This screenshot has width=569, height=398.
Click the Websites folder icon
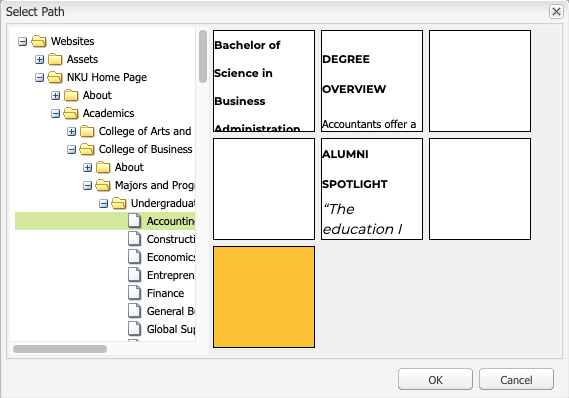38,41
